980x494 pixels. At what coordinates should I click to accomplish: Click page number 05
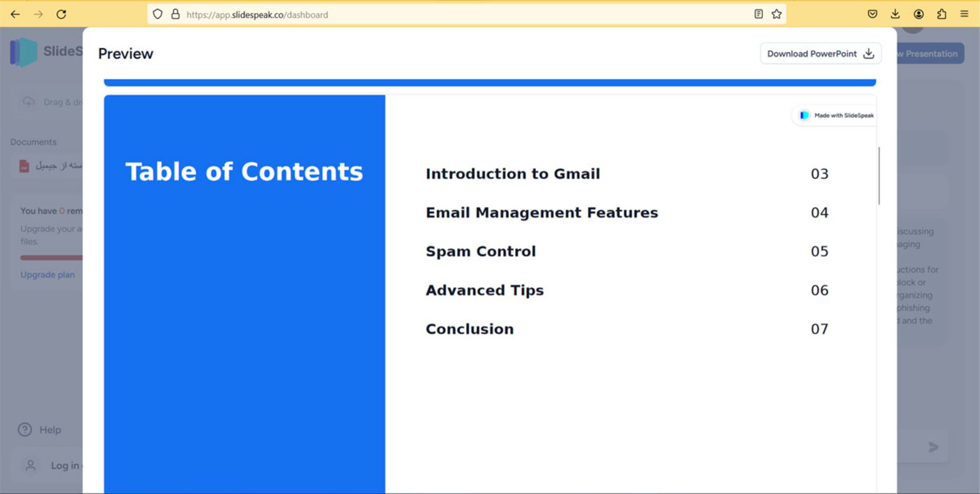[820, 251]
